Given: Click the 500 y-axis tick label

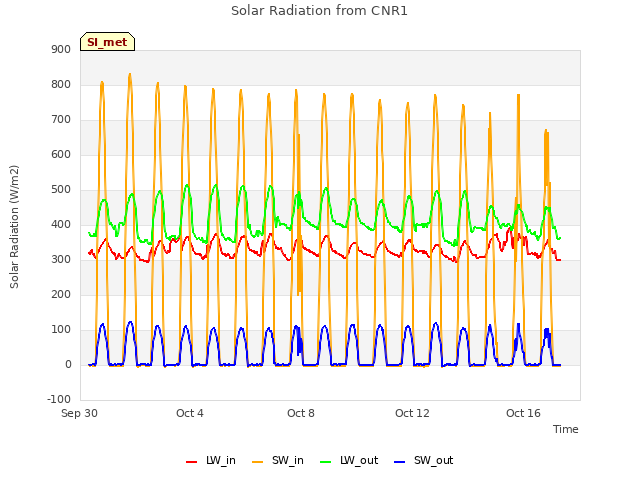Looking at the screenshot, I should point(61,190).
